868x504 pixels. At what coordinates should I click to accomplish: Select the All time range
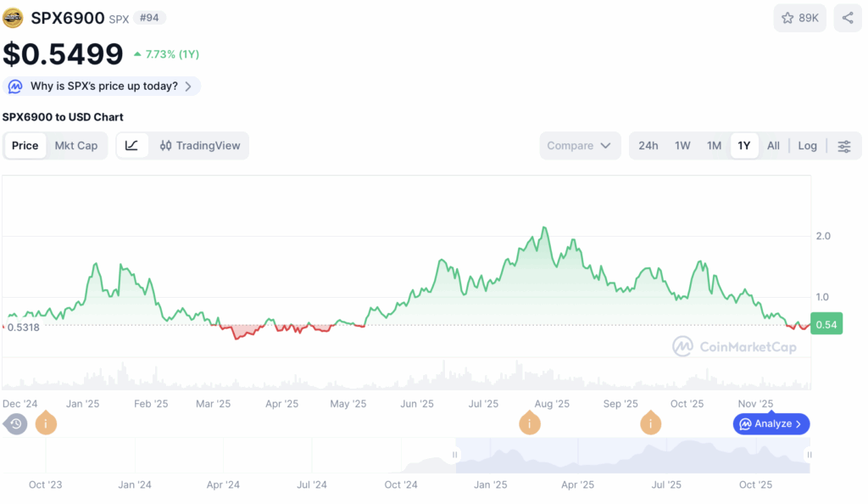pos(773,146)
